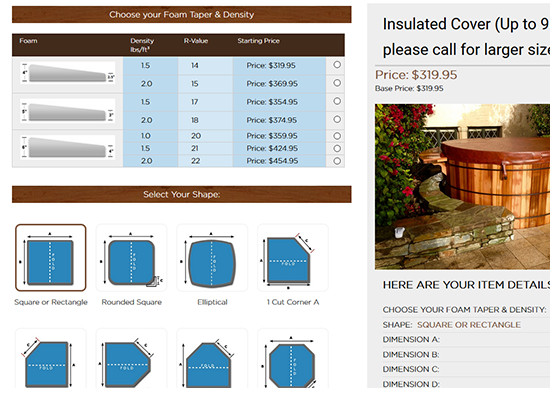This screenshot has width=550, height=400.
Task: Click the Elliptical label text
Action: [212, 302]
